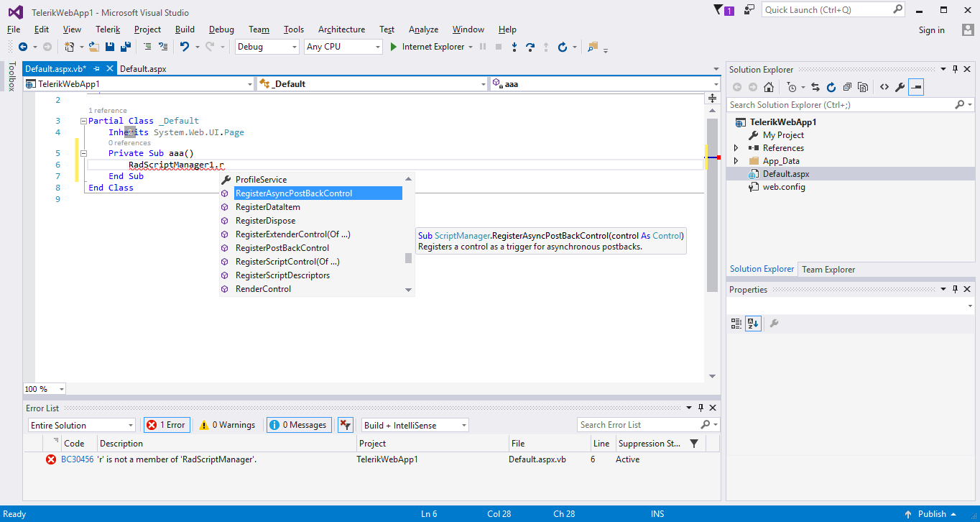Open the _Default class navigation dropdown
Image resolution: width=980 pixels, height=522 pixels.
point(373,84)
